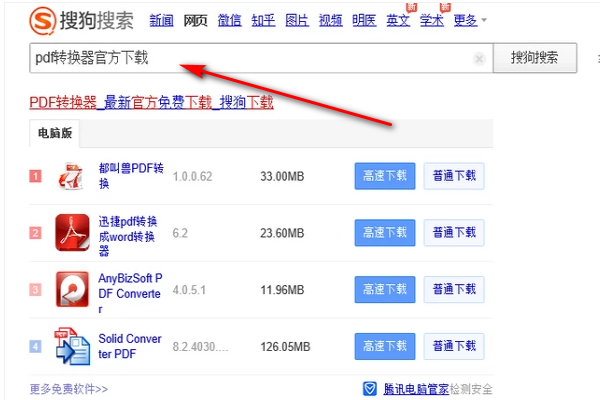The height and width of the screenshot is (400, 600).
Task: Expand the 更多 dropdown menu
Action: click(x=470, y=20)
